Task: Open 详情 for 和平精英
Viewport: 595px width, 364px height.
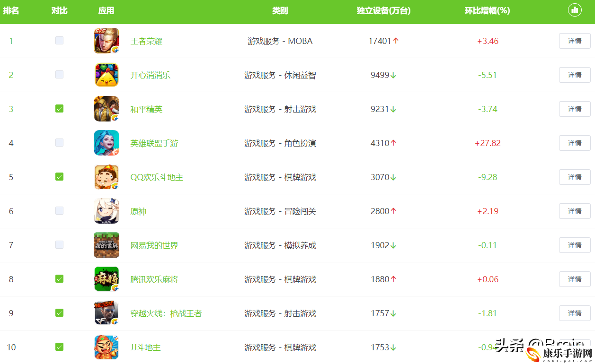Action: point(575,109)
